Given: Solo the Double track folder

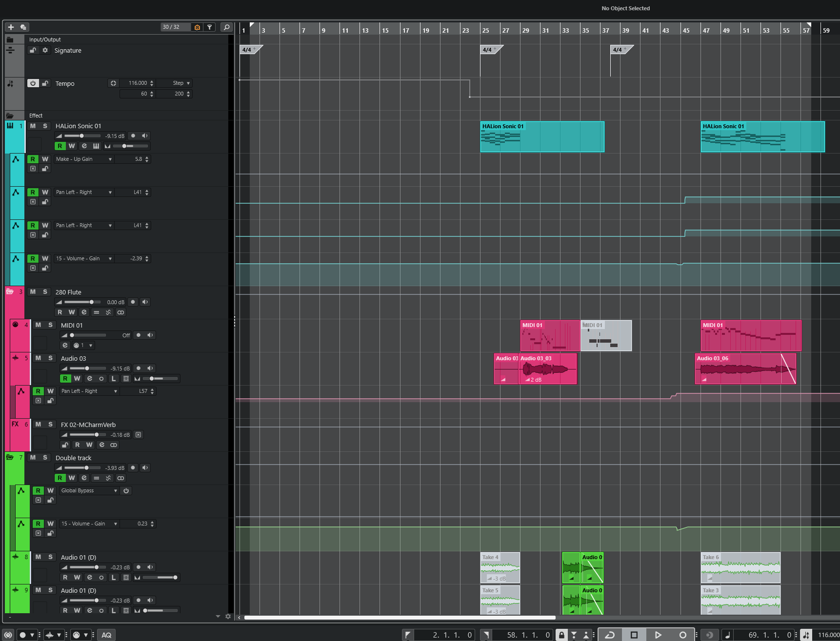Looking at the screenshot, I should coord(45,457).
